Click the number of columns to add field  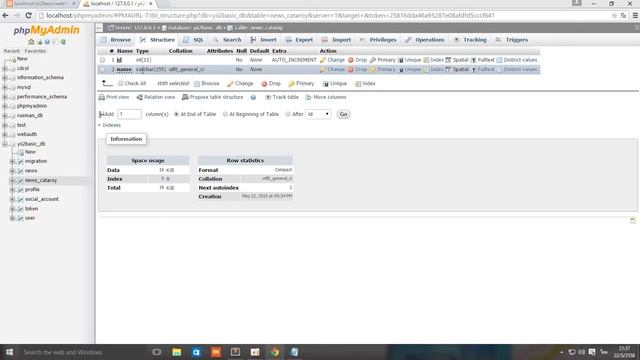click(x=129, y=114)
